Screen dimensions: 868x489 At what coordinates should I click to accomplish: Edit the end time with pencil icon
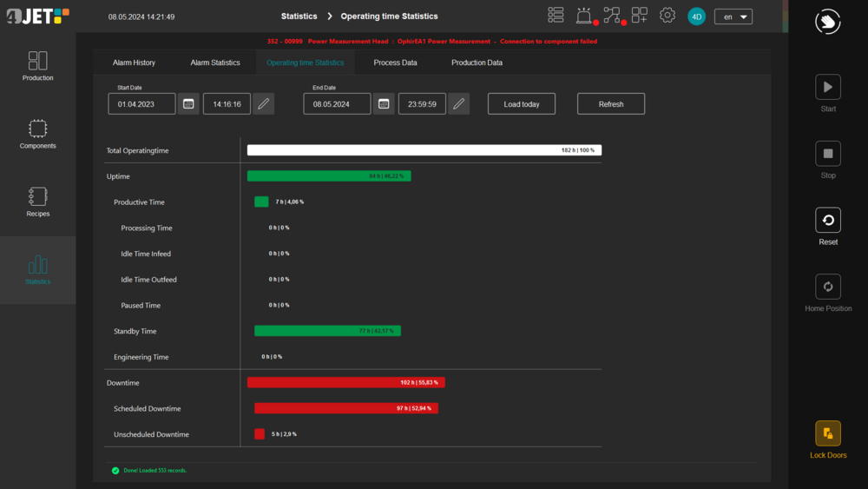[458, 104]
